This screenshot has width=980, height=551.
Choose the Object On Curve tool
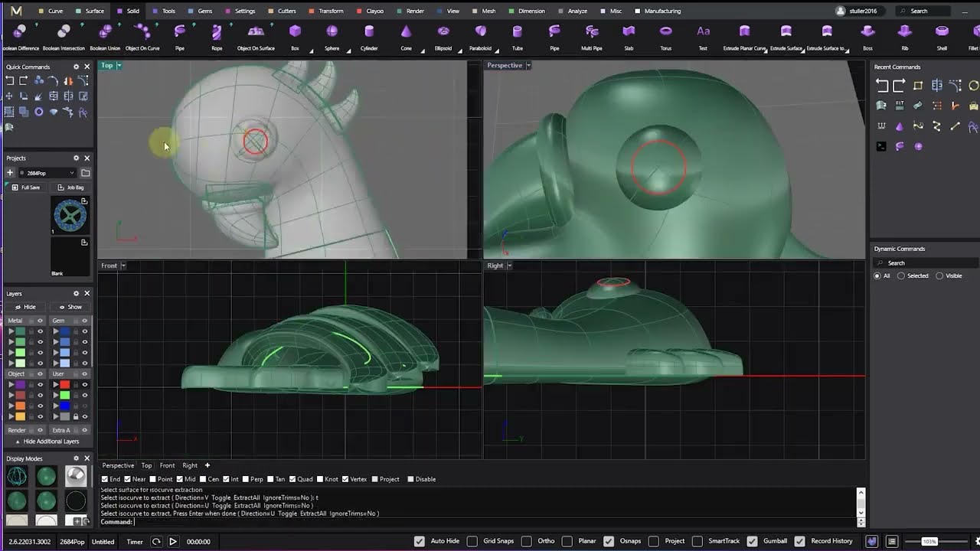(x=142, y=37)
